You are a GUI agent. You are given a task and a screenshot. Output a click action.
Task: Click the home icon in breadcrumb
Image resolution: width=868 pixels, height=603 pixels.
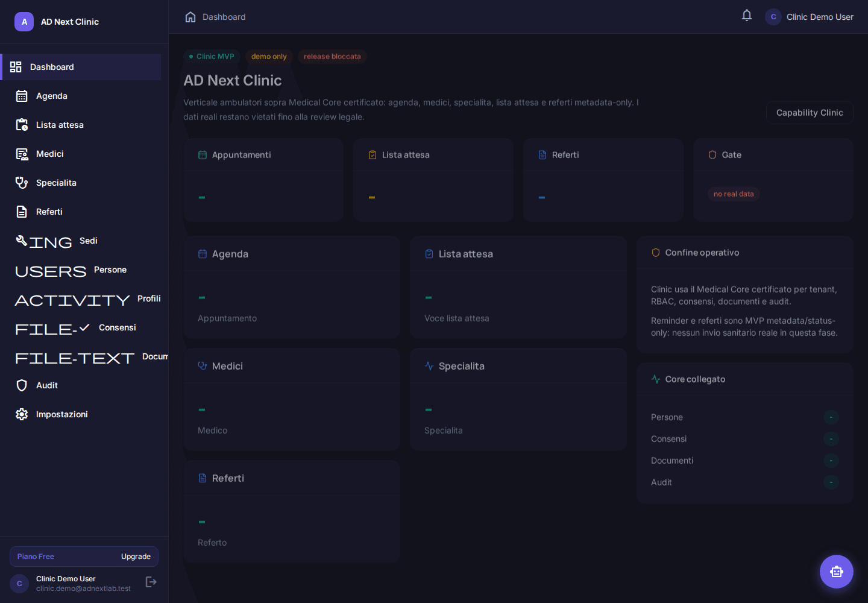tap(190, 17)
